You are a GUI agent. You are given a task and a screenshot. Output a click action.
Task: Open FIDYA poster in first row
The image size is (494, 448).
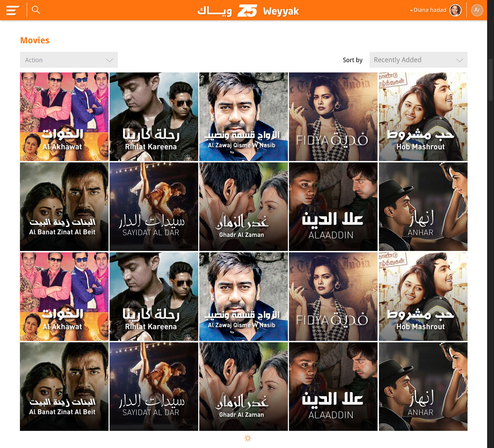pos(333,117)
